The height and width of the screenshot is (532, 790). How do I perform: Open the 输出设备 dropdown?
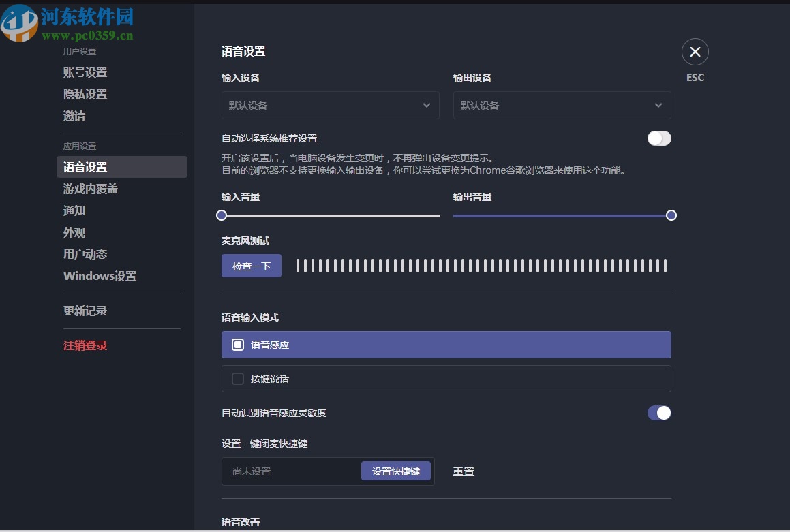click(562, 105)
